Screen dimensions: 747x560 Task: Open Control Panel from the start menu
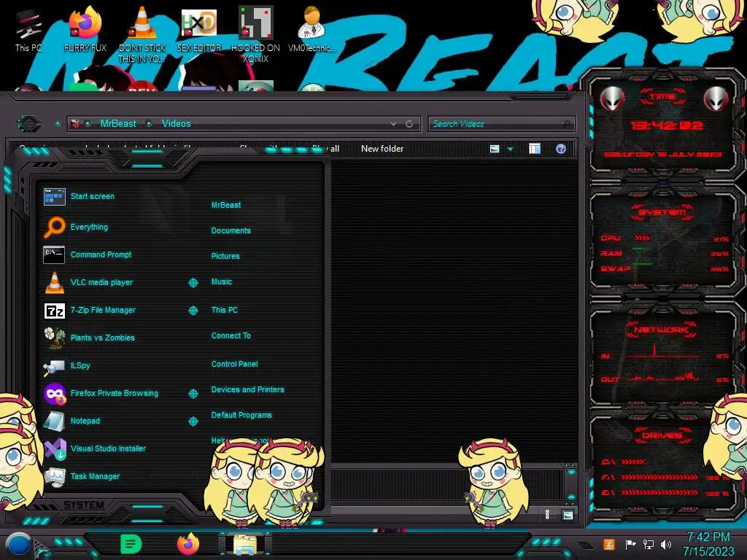click(x=234, y=365)
